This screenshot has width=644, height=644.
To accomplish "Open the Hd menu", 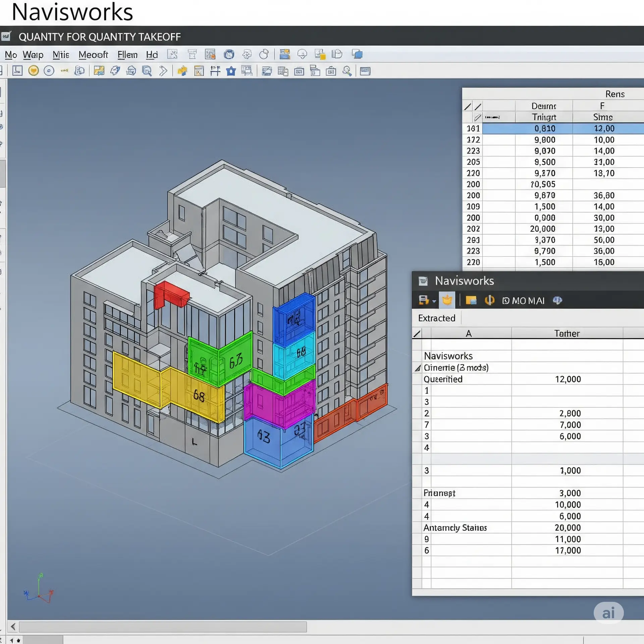I will tap(152, 55).
